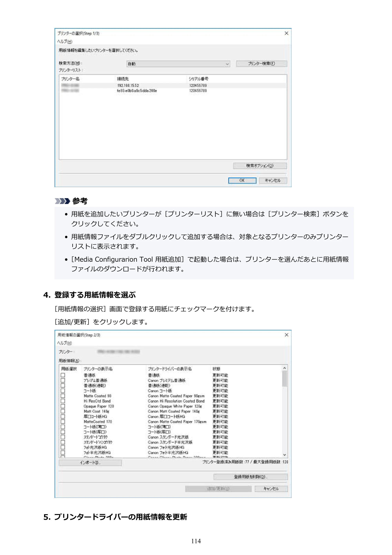
Task: Click the 状態 column header
Action: 216,369
